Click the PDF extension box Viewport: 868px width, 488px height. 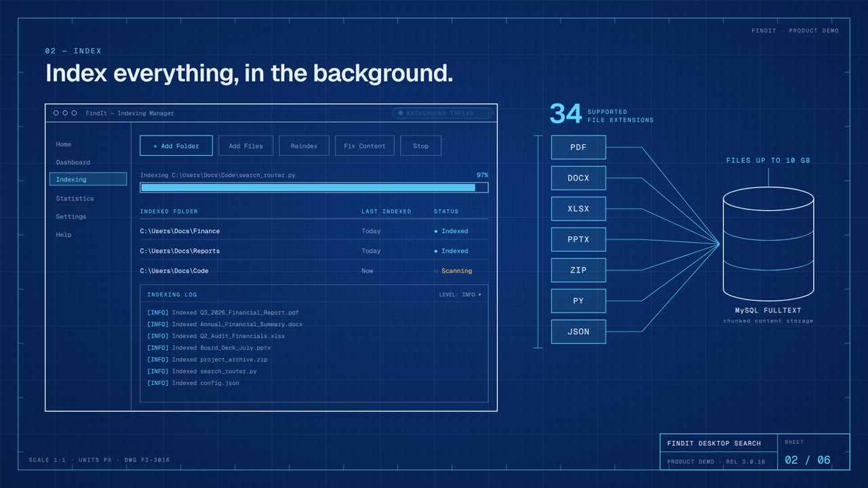click(x=578, y=147)
